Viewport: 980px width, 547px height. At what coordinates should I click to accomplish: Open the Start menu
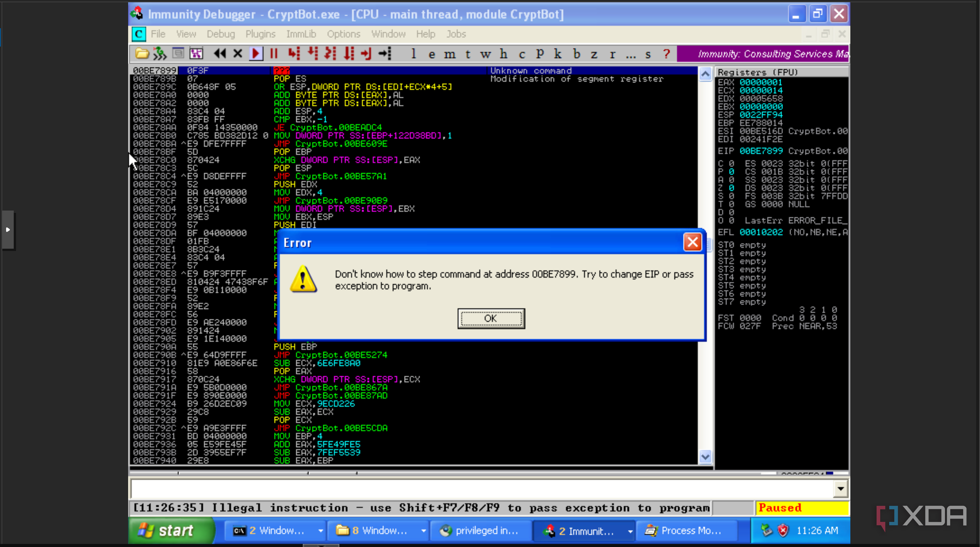(172, 530)
